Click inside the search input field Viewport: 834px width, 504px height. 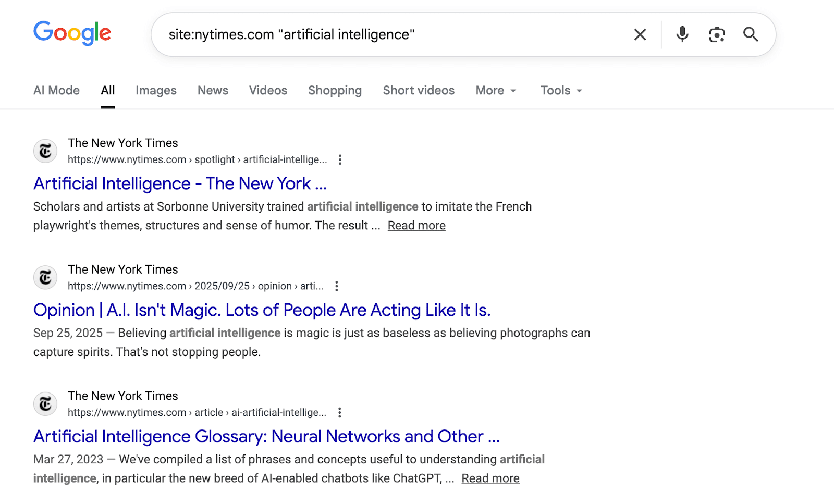click(x=365, y=34)
